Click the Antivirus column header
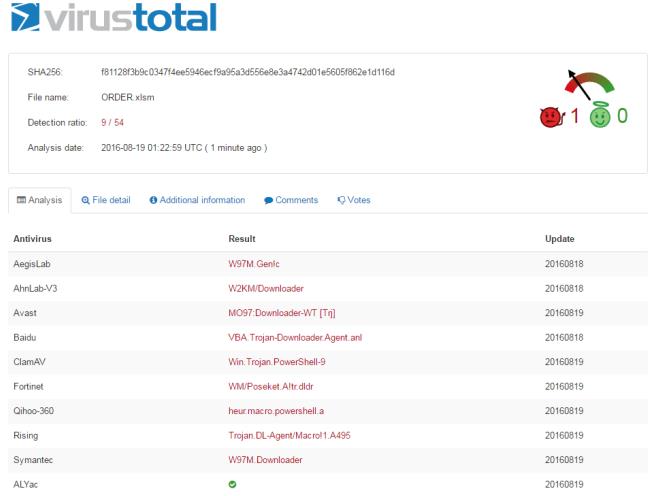 pos(32,239)
